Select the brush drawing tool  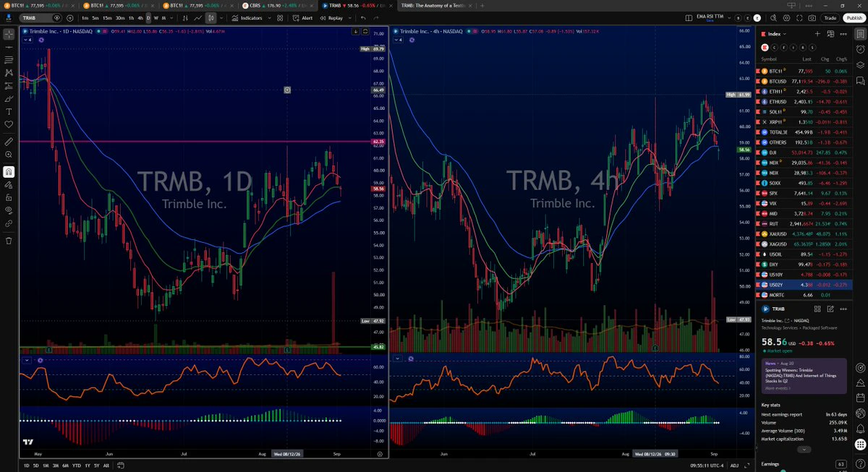9,98
